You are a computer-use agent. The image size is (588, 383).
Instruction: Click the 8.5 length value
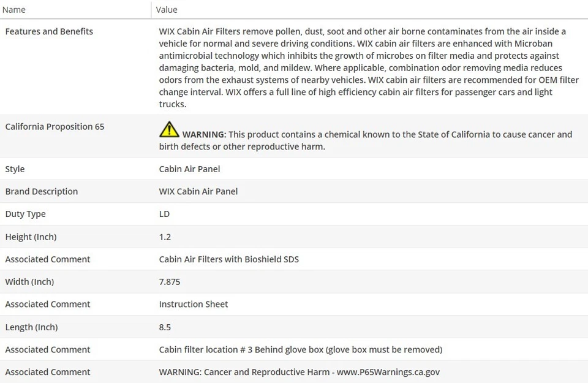(165, 327)
